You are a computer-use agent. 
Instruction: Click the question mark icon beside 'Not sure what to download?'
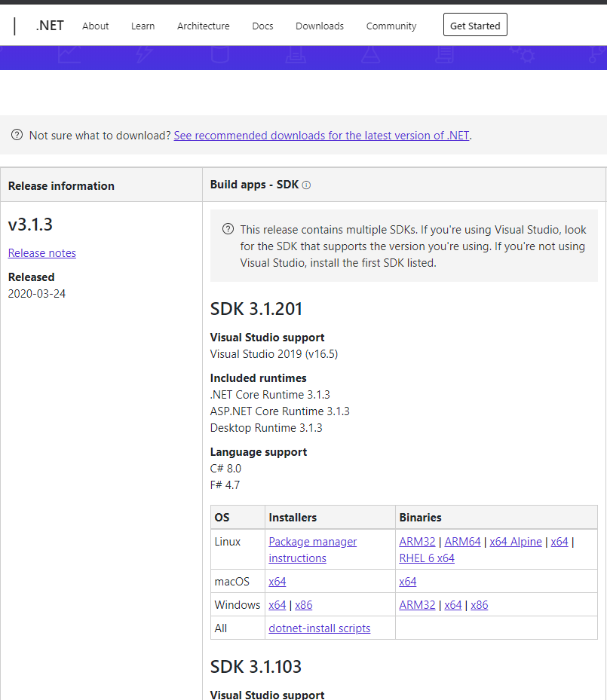point(17,135)
